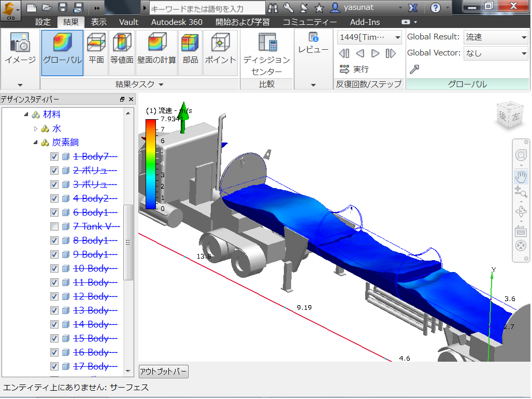This screenshot has height=399, width=532.
Task: Click the アウトプットバー button
Action: [163, 372]
